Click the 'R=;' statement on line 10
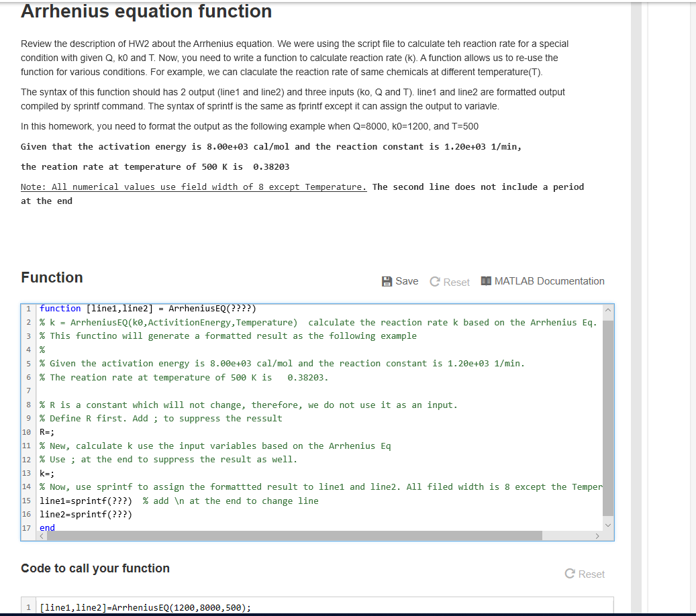 pos(45,431)
